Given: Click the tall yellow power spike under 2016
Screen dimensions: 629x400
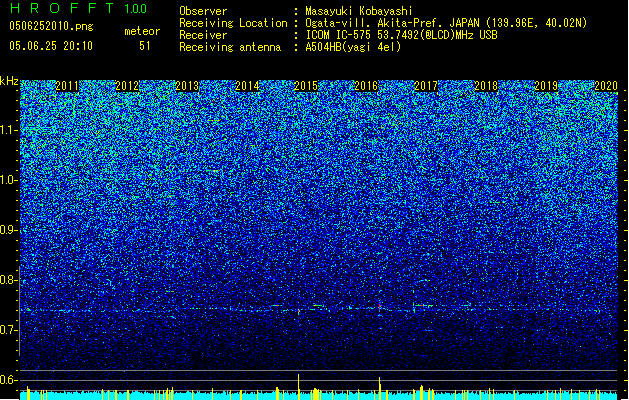Looking at the screenshot, I should 379,388.
